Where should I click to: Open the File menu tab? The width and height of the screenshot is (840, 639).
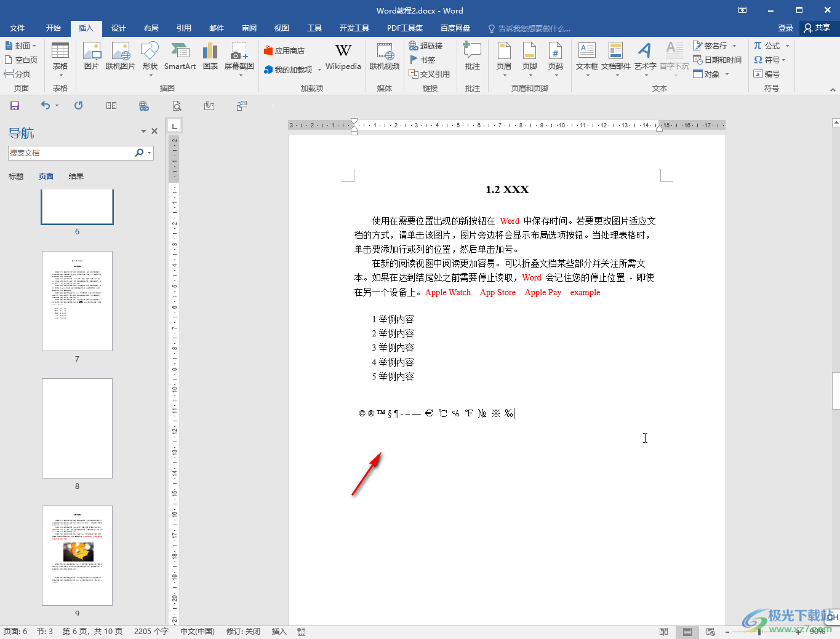[17, 28]
